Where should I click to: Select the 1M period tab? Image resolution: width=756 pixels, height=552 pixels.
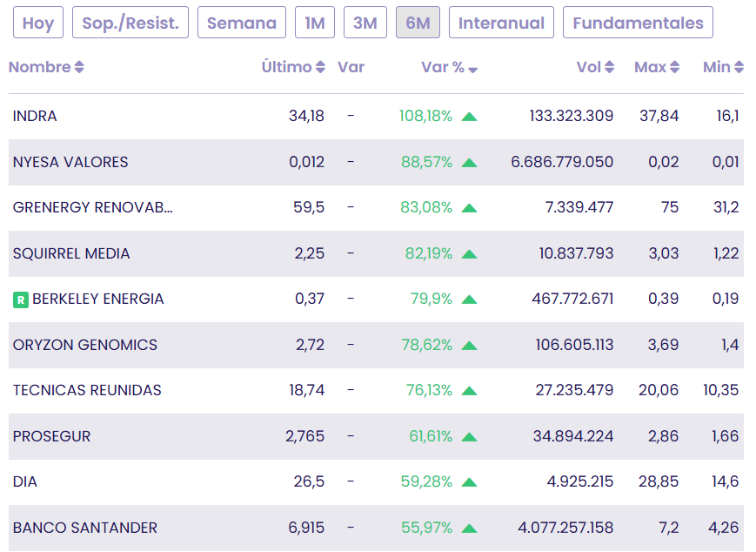[315, 23]
